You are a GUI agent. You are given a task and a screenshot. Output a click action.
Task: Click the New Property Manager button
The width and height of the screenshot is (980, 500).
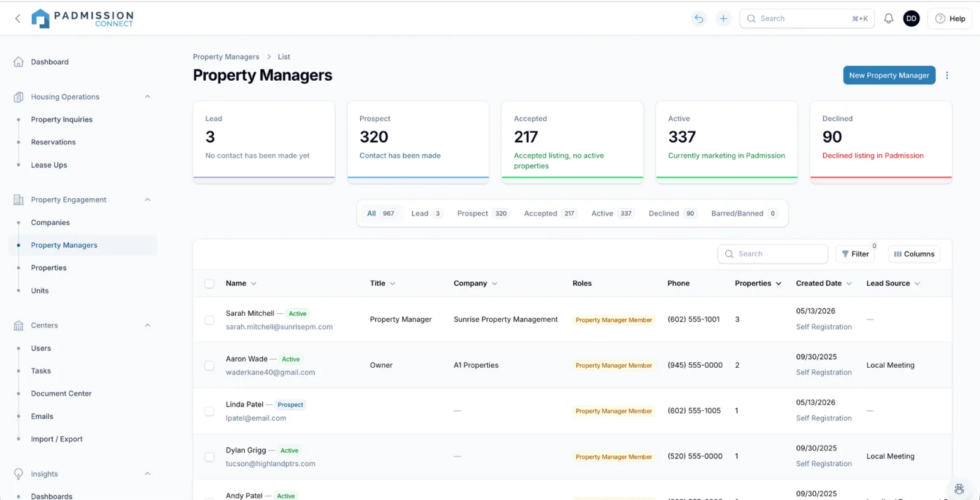(x=889, y=75)
